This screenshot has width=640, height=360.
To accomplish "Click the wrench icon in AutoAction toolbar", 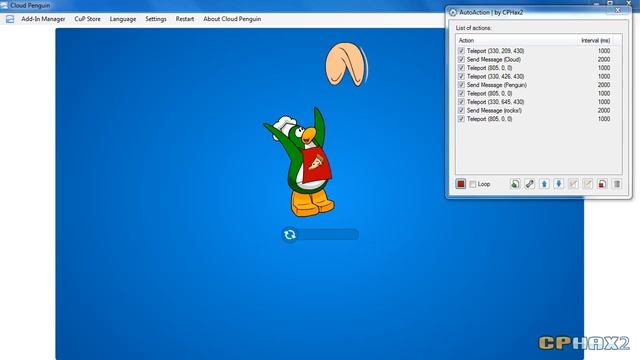I will pyautogui.click(x=530, y=184).
